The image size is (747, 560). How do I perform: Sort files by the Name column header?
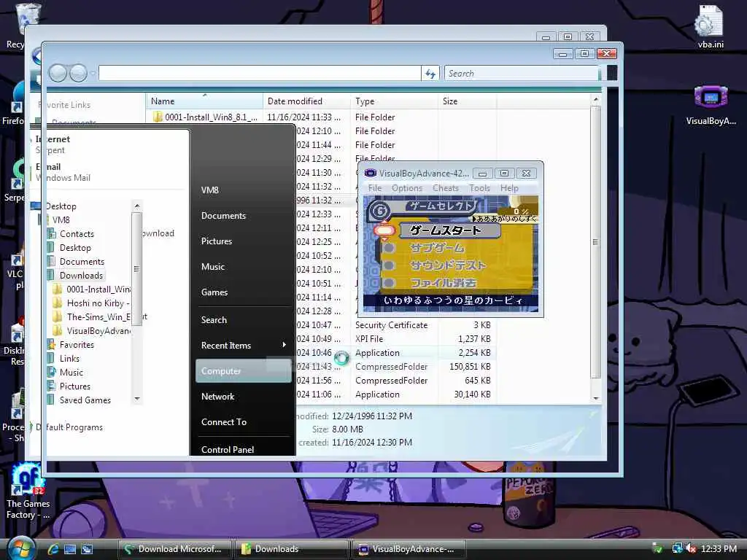[204, 101]
